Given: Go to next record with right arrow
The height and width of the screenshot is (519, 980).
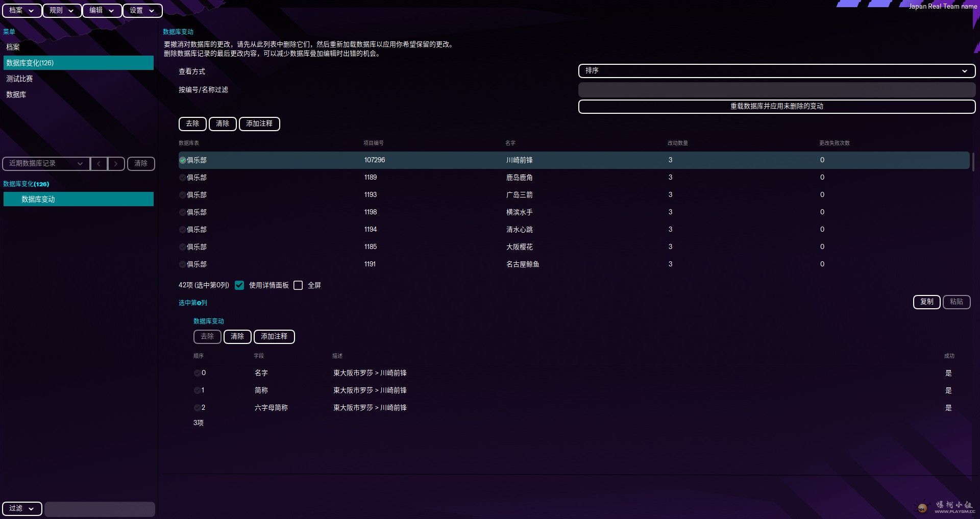Looking at the screenshot, I should click(116, 163).
